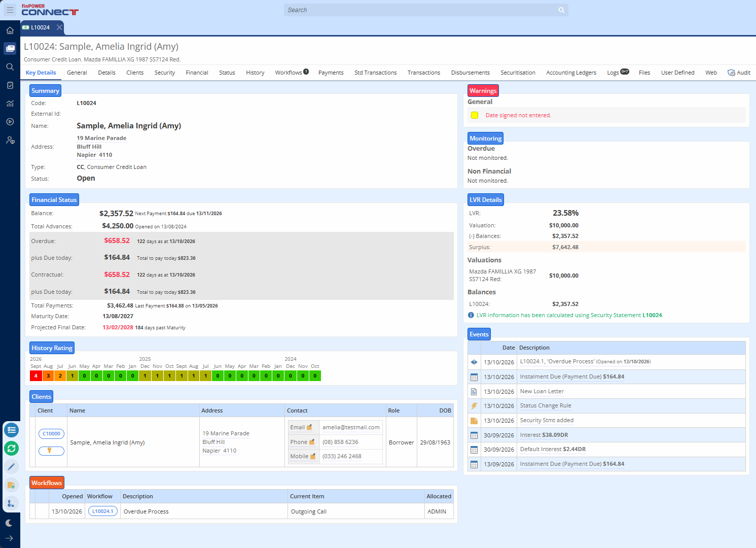756x548 pixels.
Task: Click the Interest $38.09DR event
Action: click(544, 435)
